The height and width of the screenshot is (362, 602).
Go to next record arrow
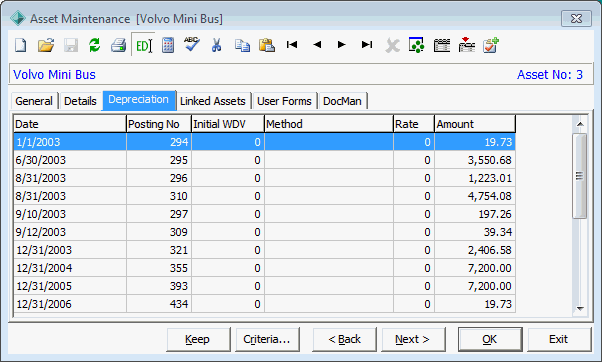341,45
